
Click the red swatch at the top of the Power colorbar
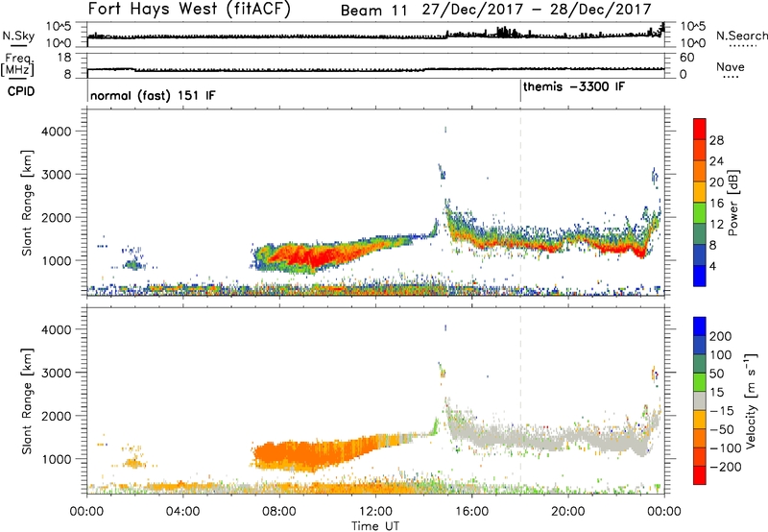click(x=700, y=129)
